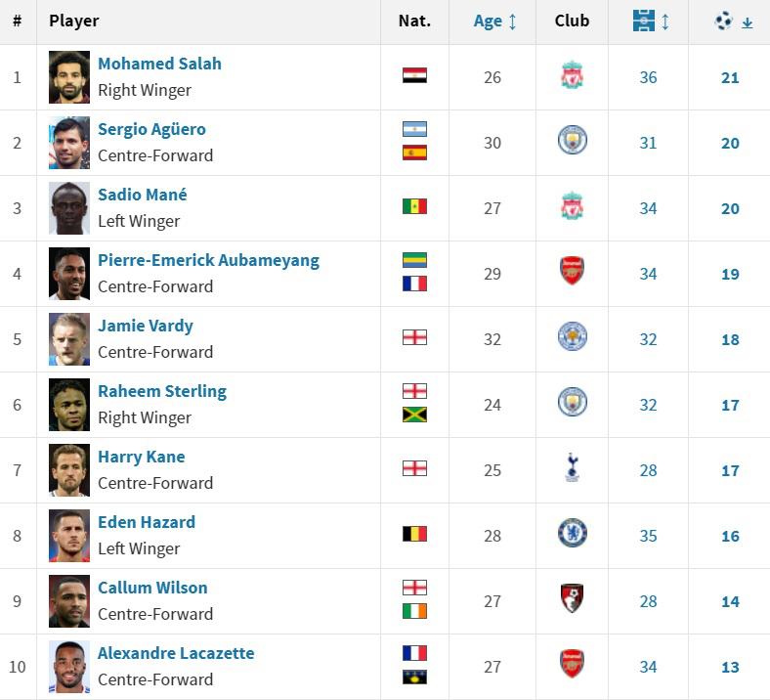Click the Belgium flag beside Eden Hazard
The height and width of the screenshot is (700, 770).
tap(414, 534)
